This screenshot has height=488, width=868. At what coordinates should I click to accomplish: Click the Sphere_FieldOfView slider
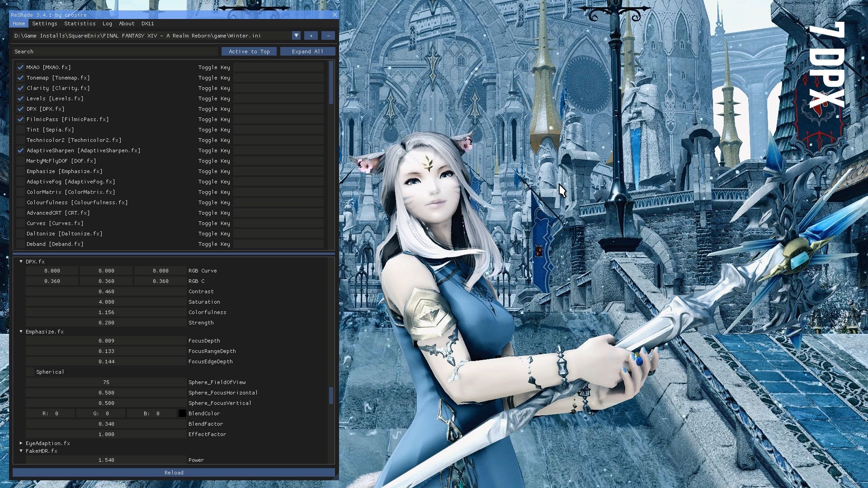pyautogui.click(x=106, y=382)
